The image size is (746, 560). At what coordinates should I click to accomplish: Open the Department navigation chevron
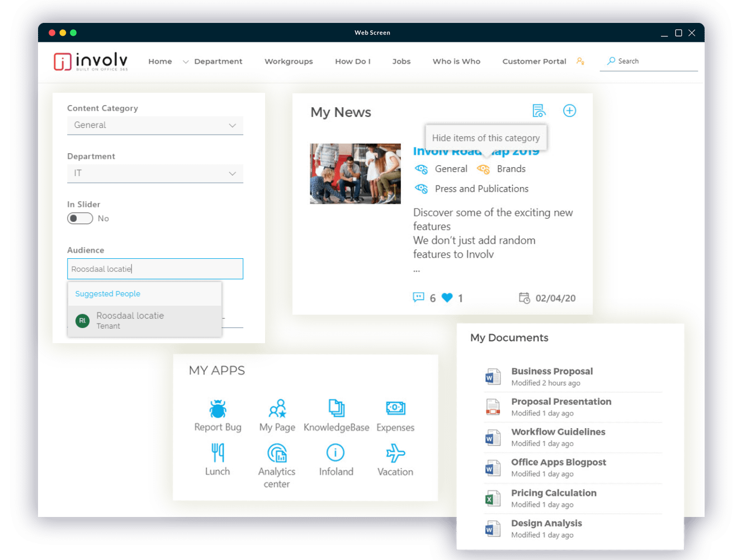[185, 61]
